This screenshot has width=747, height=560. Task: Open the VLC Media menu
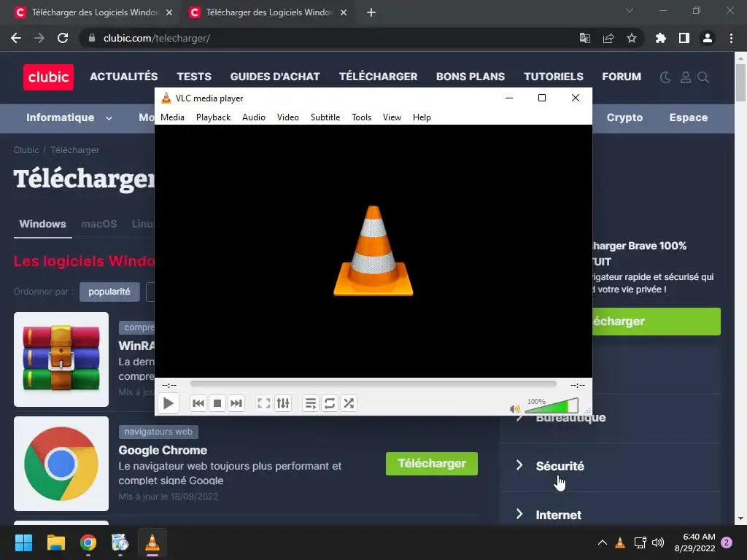point(172,117)
